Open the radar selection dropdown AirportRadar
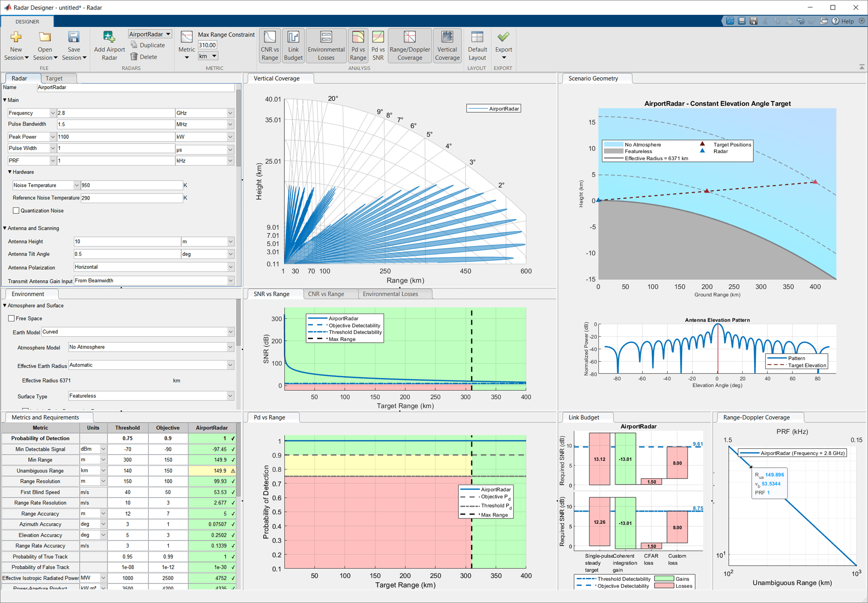868x603 pixels. click(150, 34)
